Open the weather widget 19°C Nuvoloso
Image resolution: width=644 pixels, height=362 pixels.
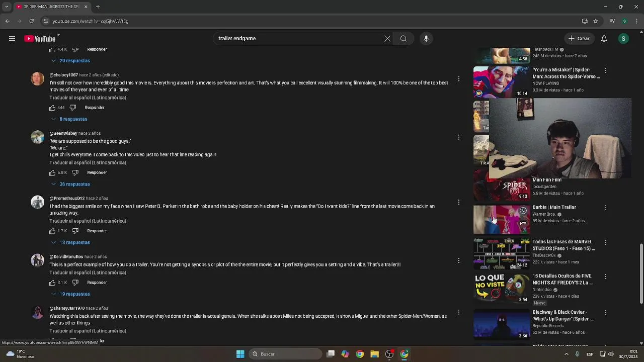(19, 354)
